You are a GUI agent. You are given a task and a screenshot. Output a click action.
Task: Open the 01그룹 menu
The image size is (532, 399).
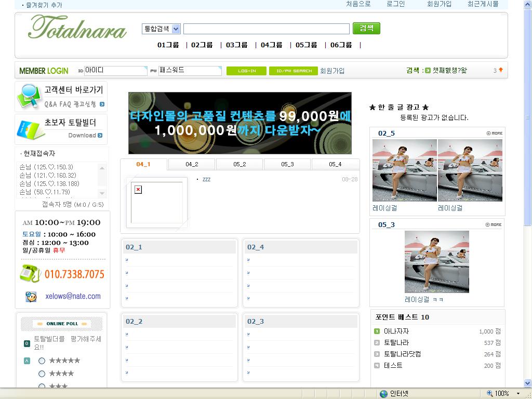click(168, 45)
